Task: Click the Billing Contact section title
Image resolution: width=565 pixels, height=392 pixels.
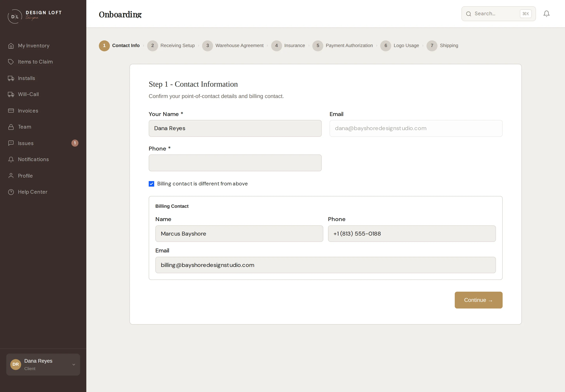Action: [172, 206]
